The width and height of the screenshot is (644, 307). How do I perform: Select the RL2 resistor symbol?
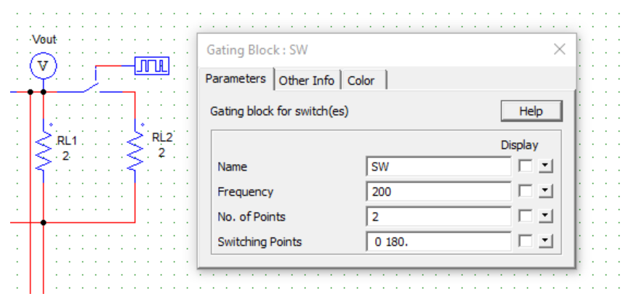[x=135, y=150]
